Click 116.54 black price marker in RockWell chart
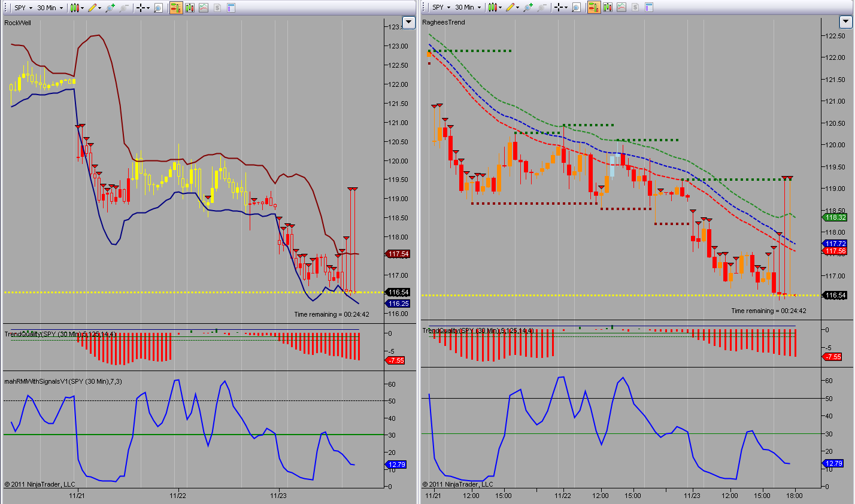This screenshot has width=855, height=504. click(x=398, y=292)
